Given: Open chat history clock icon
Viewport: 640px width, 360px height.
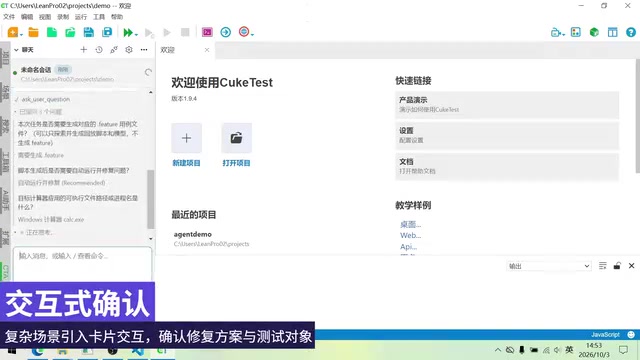Looking at the screenshot, I should pyautogui.click(x=99, y=49).
